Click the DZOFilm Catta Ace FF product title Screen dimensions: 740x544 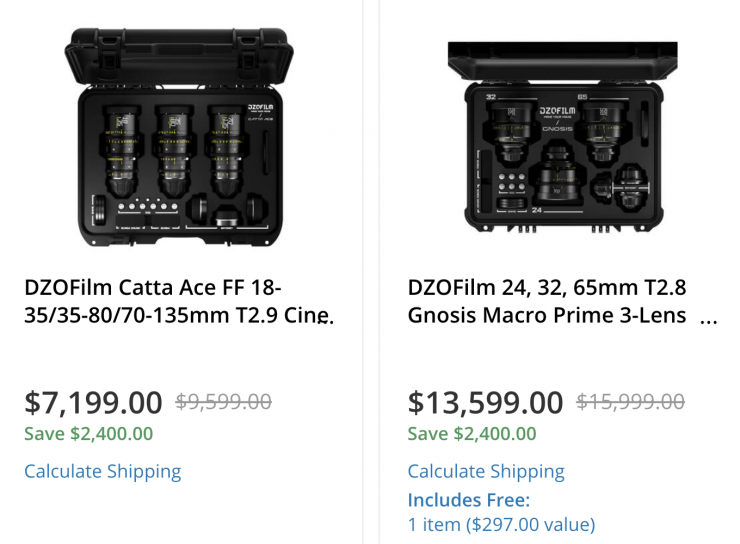click(178, 302)
